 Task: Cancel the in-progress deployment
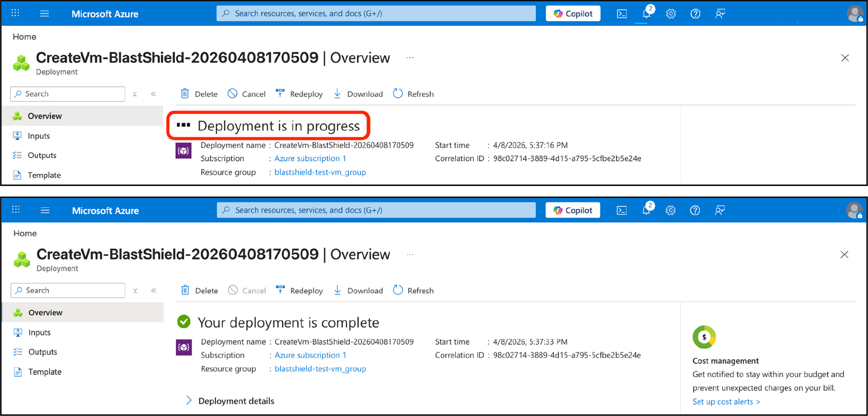[247, 94]
